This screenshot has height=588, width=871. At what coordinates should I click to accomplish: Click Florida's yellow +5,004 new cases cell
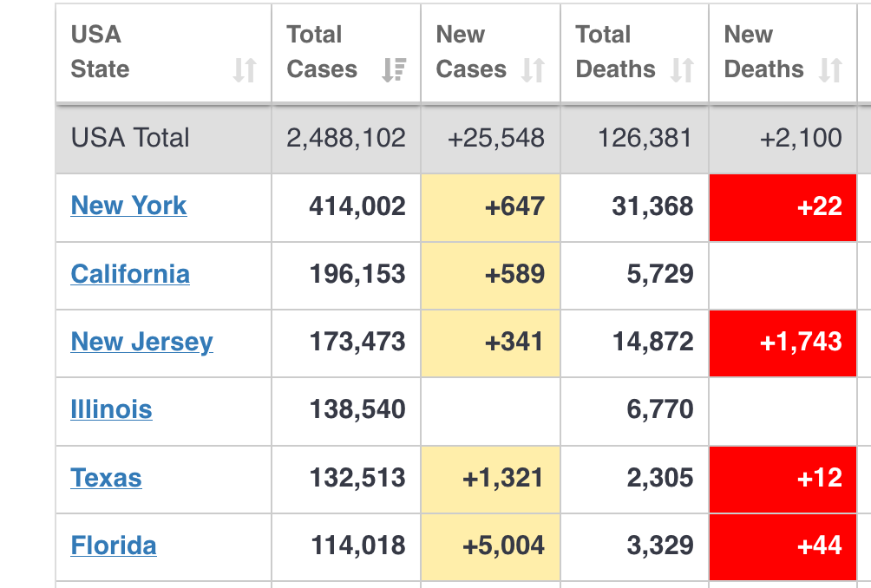point(491,546)
